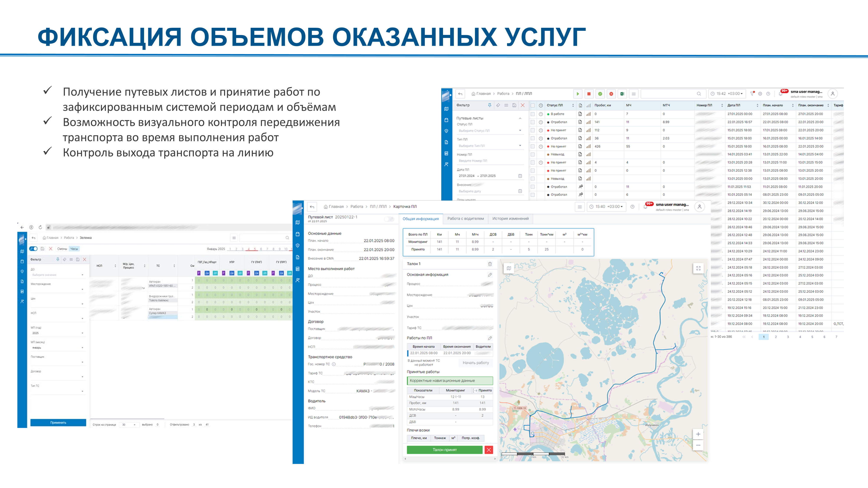Click Работа breadcrumb in ПЛ/ЛПЛ window

[x=503, y=94]
